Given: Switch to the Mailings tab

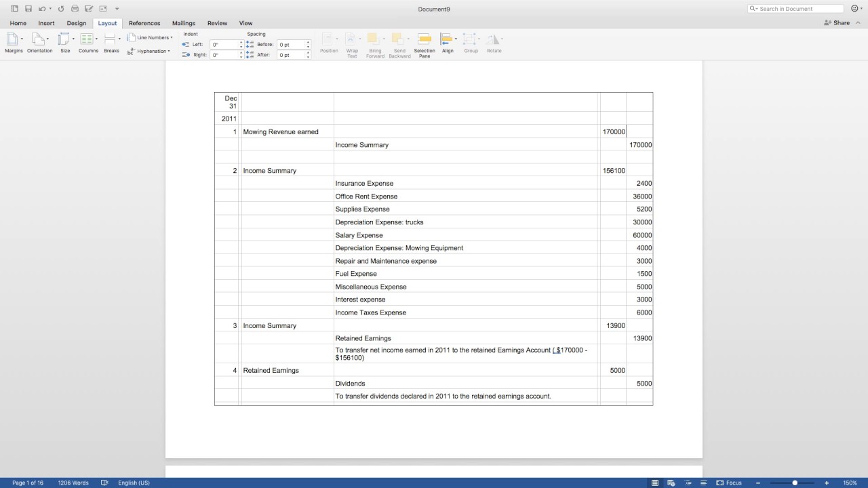Looking at the screenshot, I should 184,23.
